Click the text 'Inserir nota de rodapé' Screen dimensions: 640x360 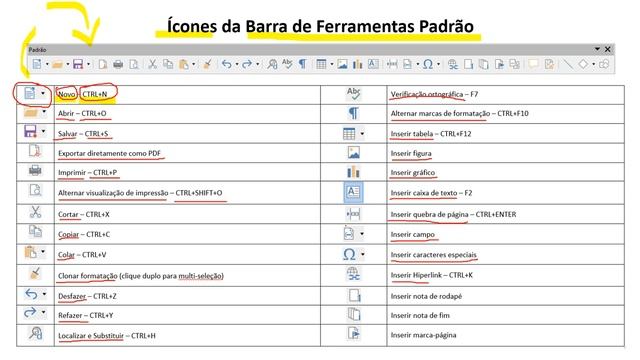click(x=426, y=296)
